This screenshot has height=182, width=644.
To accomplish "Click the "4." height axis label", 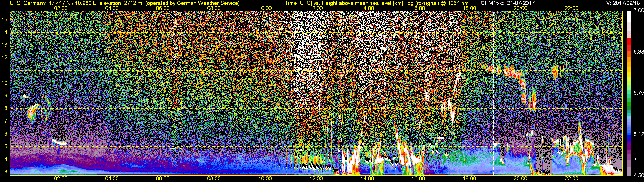I will click(6, 159).
